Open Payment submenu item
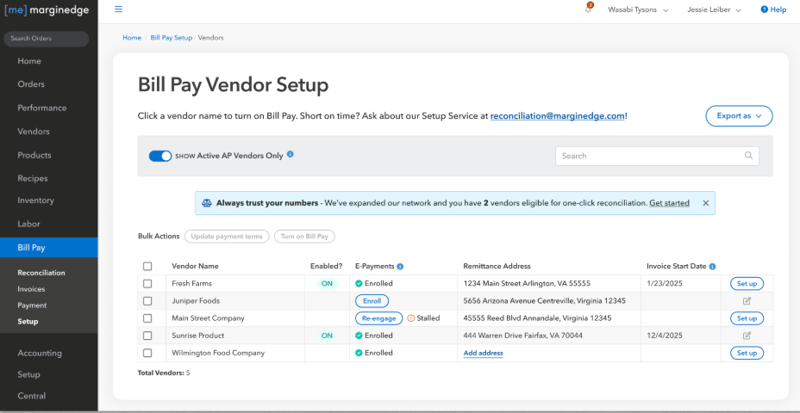The image size is (800, 413). (x=32, y=306)
